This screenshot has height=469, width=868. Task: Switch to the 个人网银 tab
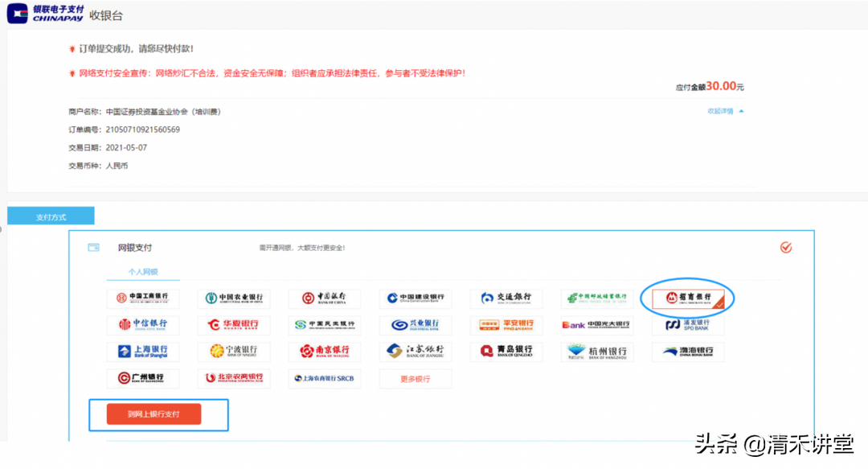[x=143, y=272]
